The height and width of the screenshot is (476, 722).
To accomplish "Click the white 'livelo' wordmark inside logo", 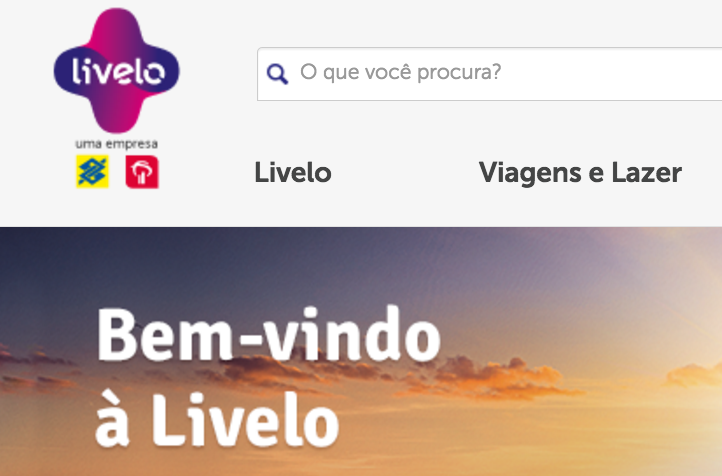I will (117, 70).
